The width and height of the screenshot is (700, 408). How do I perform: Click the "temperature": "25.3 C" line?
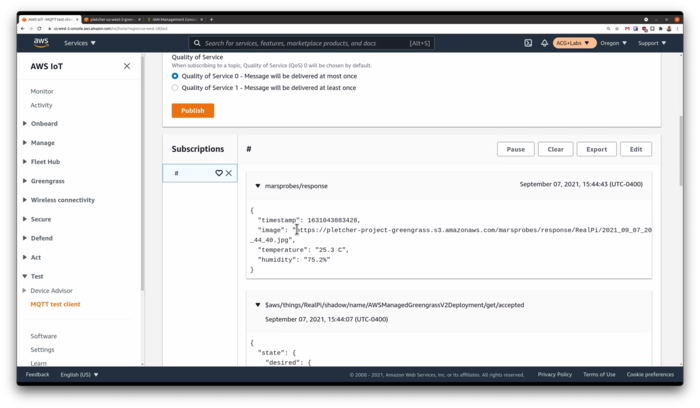303,250
